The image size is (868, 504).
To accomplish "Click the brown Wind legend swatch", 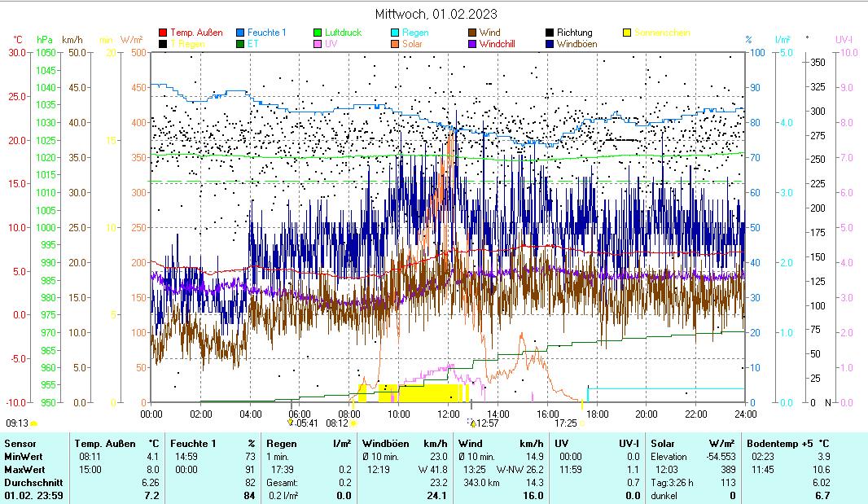I will click(x=472, y=33).
